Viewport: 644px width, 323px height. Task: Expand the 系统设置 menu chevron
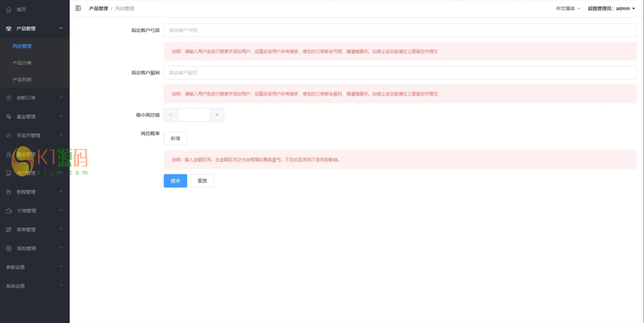click(x=61, y=286)
